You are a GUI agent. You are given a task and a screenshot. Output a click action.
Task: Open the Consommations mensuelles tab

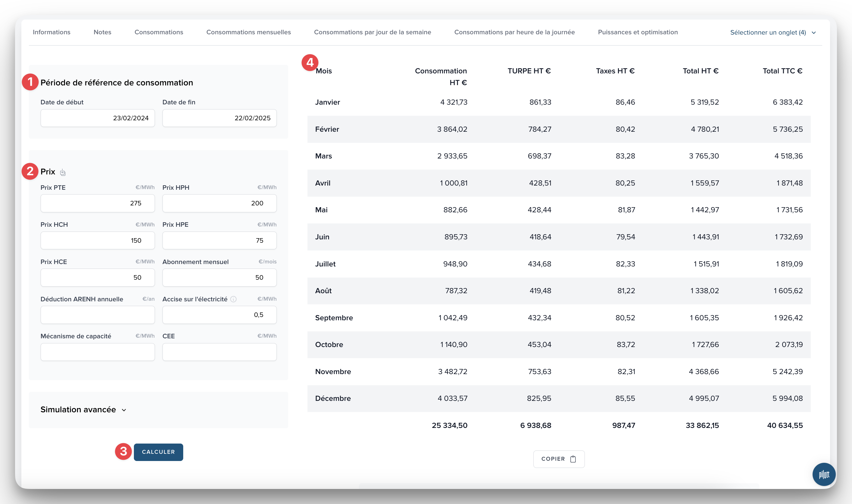pos(248,32)
